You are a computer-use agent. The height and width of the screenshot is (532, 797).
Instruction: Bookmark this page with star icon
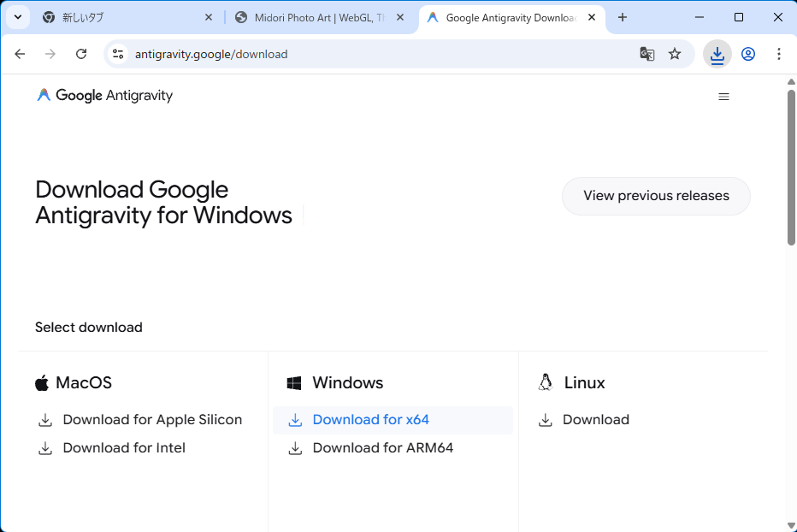(675, 54)
